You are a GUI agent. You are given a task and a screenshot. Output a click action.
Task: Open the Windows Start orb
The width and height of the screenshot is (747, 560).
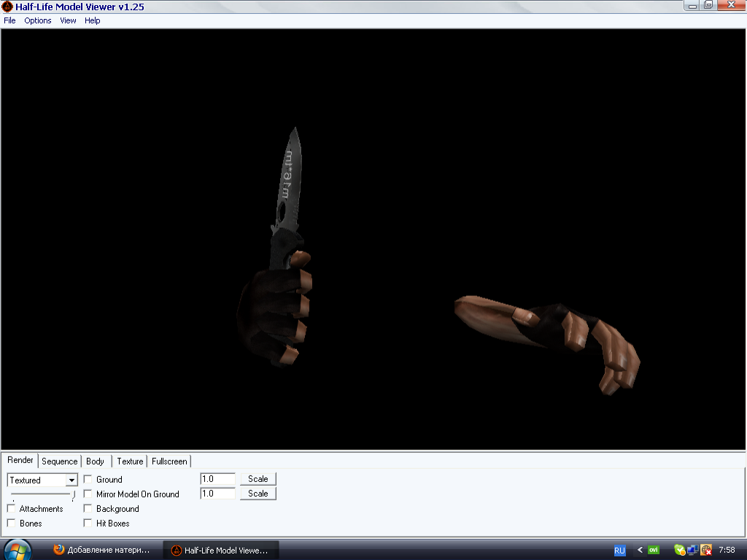coord(18,549)
